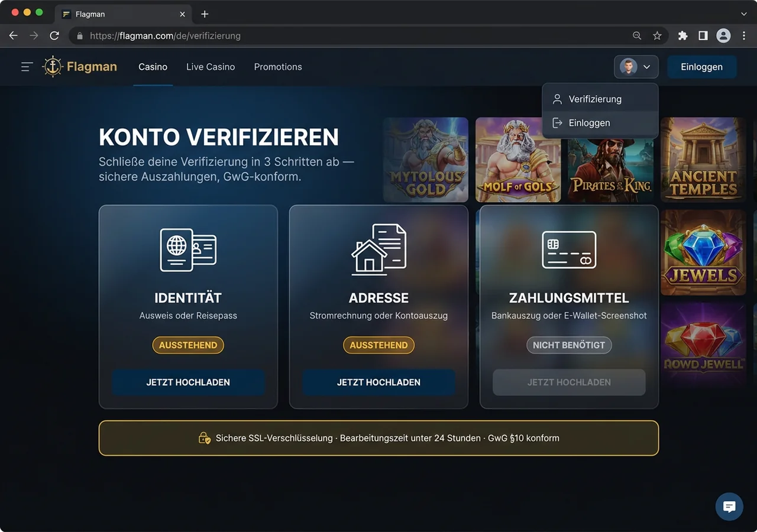Open the live chat bubble
Image resolution: width=757 pixels, height=532 pixels.
coord(729,507)
